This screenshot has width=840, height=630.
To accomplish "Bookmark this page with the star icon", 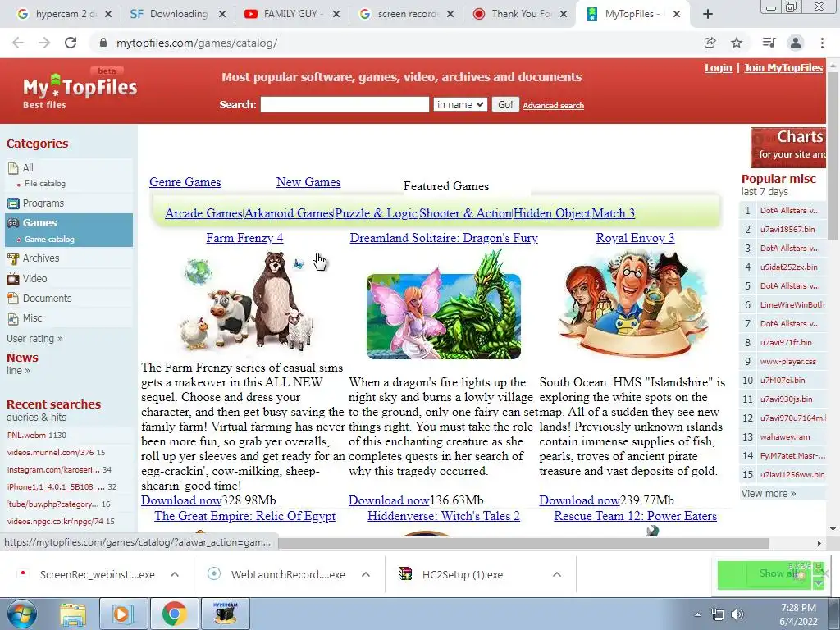I will click(x=737, y=43).
